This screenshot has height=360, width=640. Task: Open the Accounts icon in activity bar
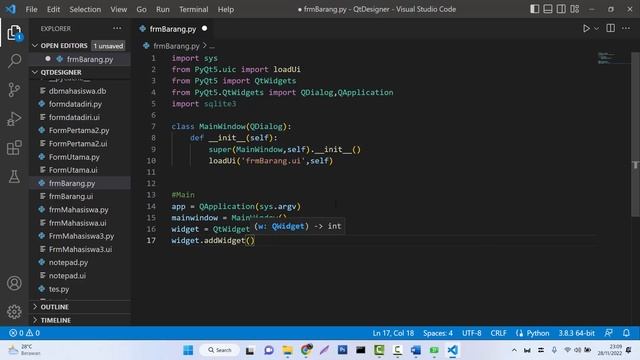click(x=14, y=283)
